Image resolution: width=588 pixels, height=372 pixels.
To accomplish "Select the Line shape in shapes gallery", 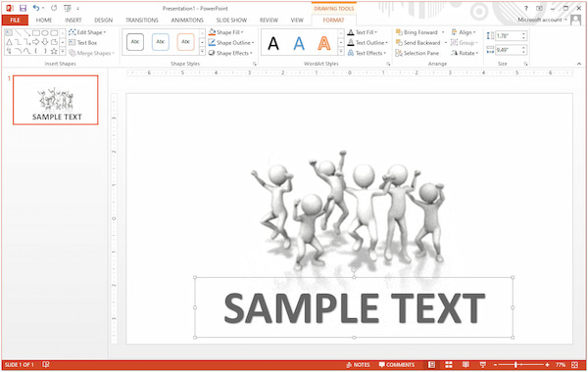I will click(x=18, y=33).
